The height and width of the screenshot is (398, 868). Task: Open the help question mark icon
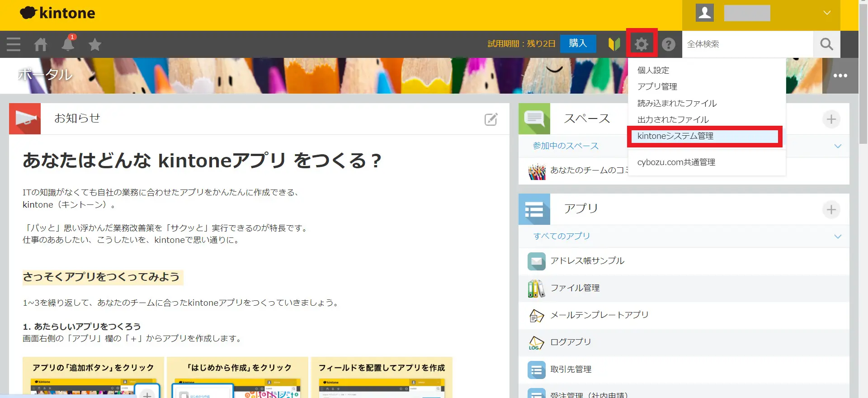pos(669,44)
